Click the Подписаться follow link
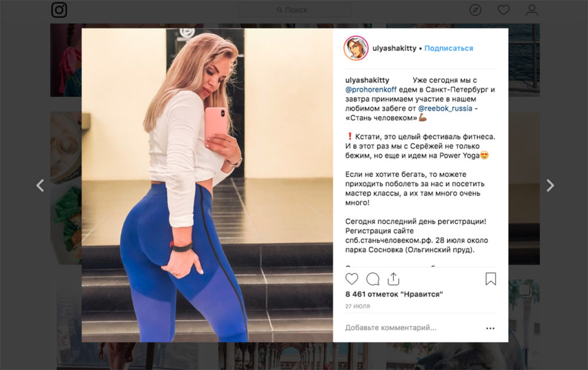 point(448,48)
